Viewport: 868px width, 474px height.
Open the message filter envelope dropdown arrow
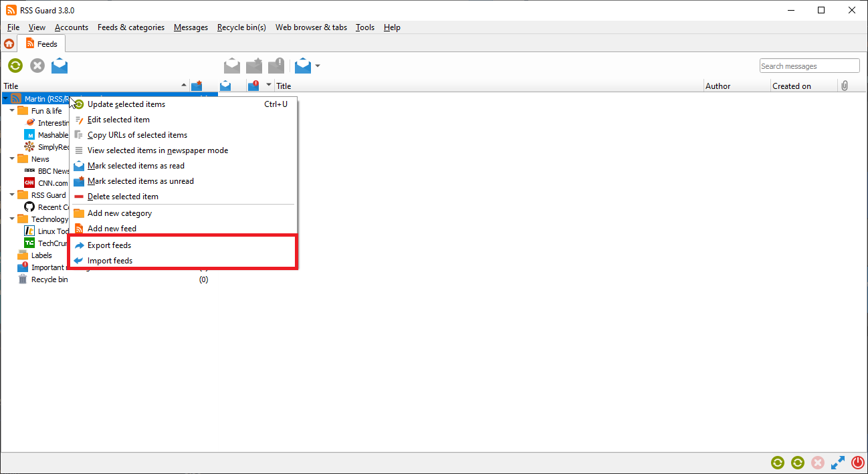[x=318, y=66]
